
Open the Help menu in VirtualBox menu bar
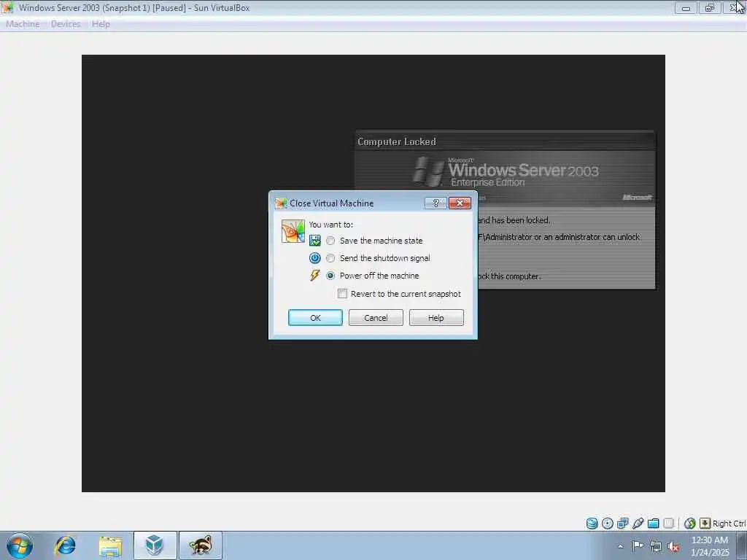(x=101, y=24)
